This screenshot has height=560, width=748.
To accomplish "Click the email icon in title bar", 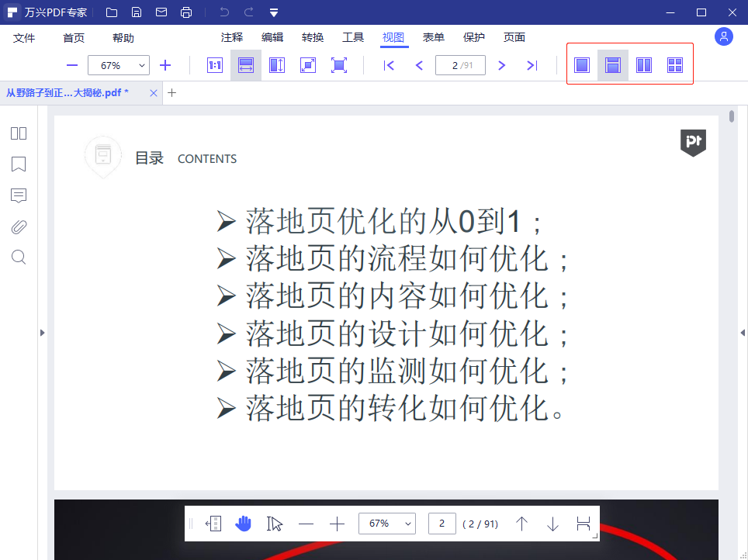I will (x=161, y=12).
